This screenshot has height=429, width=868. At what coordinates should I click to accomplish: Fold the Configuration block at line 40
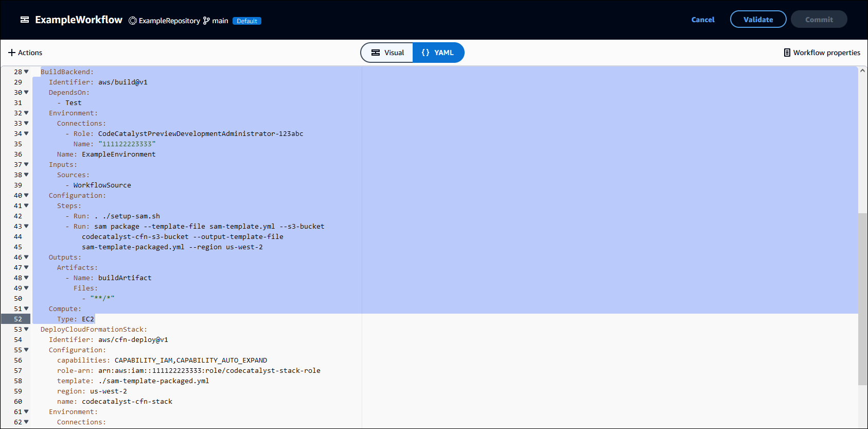pyautogui.click(x=26, y=195)
